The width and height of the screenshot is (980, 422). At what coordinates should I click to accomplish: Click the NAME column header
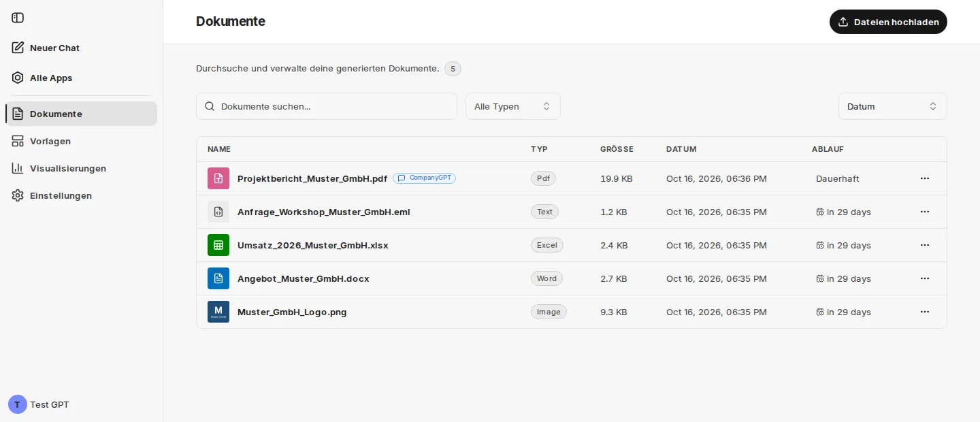219,149
